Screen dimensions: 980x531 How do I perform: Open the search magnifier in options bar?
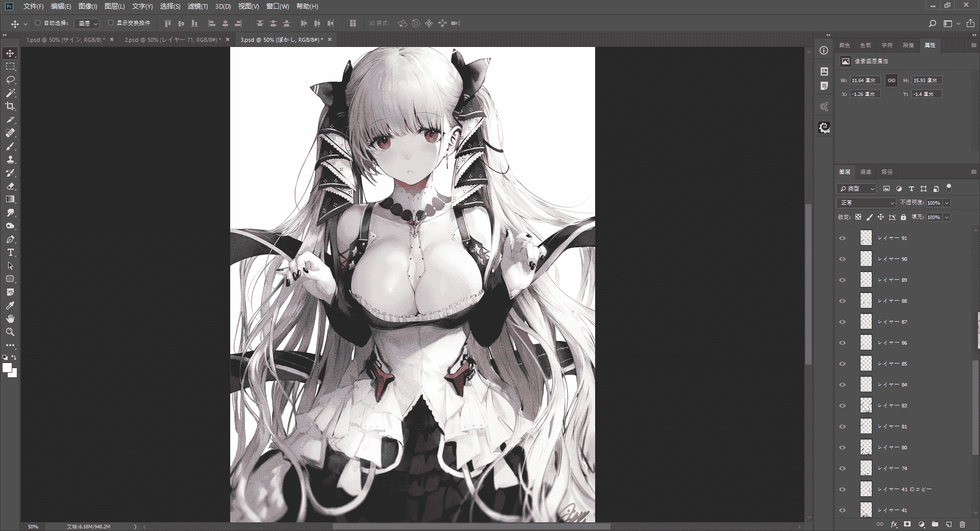click(x=932, y=23)
